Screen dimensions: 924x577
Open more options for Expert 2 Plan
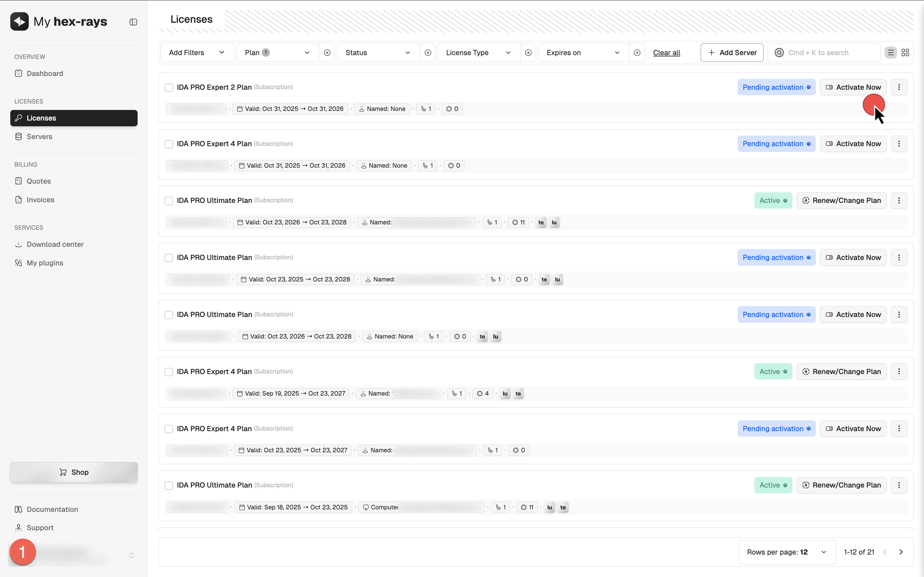[x=899, y=88]
